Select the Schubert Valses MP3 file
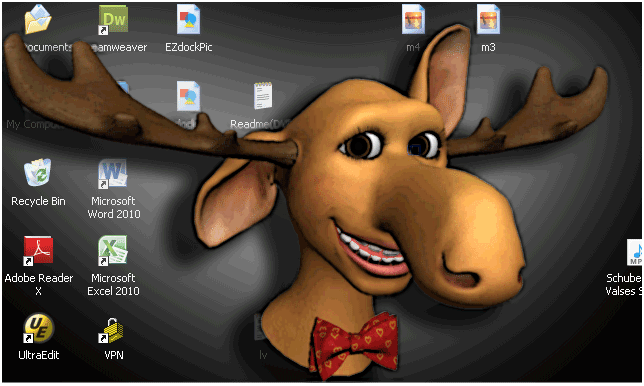This screenshot has height=386, width=644. [635, 253]
